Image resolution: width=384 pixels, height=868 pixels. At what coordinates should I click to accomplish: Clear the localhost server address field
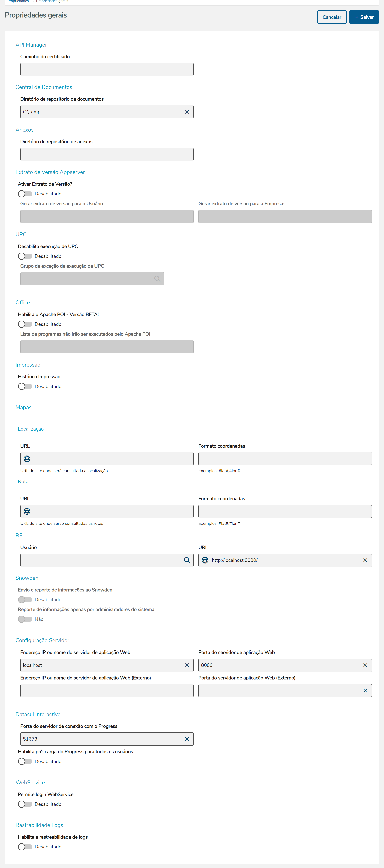187,665
